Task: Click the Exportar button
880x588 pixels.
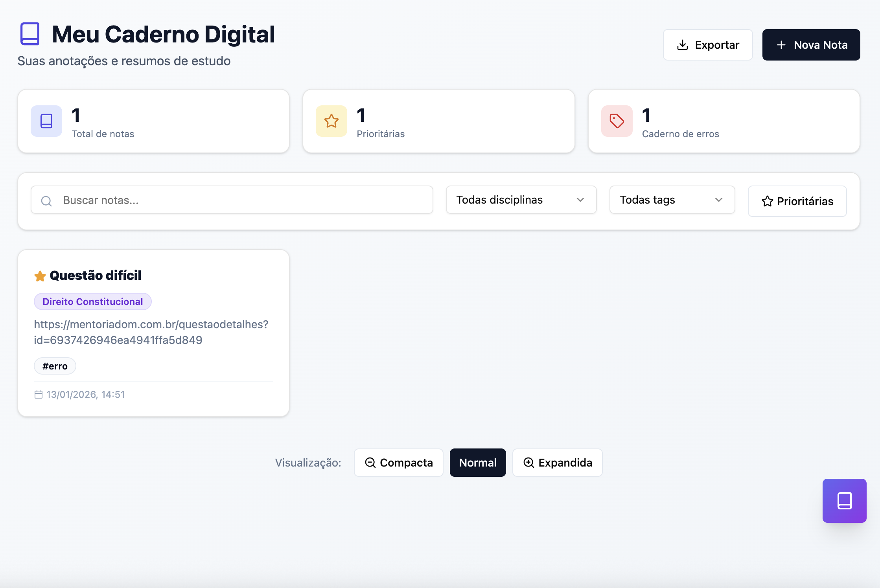Action: point(707,45)
